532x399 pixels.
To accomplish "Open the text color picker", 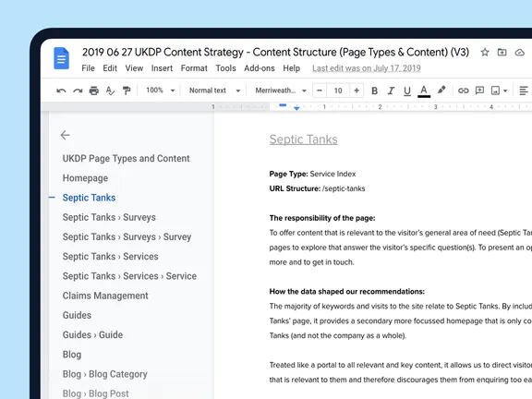I will tap(424, 91).
